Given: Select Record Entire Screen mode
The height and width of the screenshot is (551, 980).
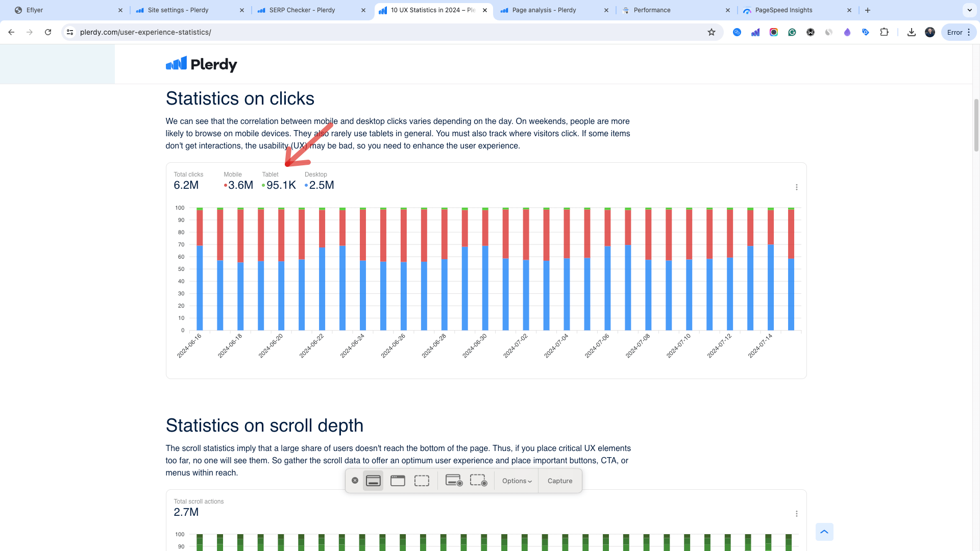Looking at the screenshot, I should click(454, 481).
